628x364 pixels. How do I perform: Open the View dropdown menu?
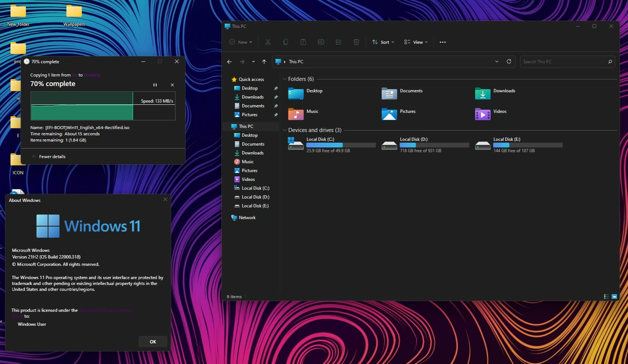[x=416, y=42]
